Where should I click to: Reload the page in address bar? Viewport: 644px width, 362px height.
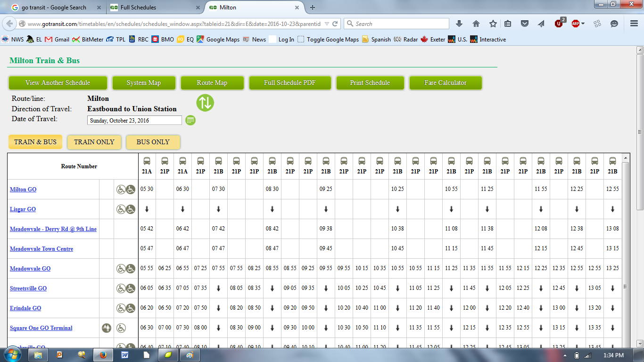(335, 24)
